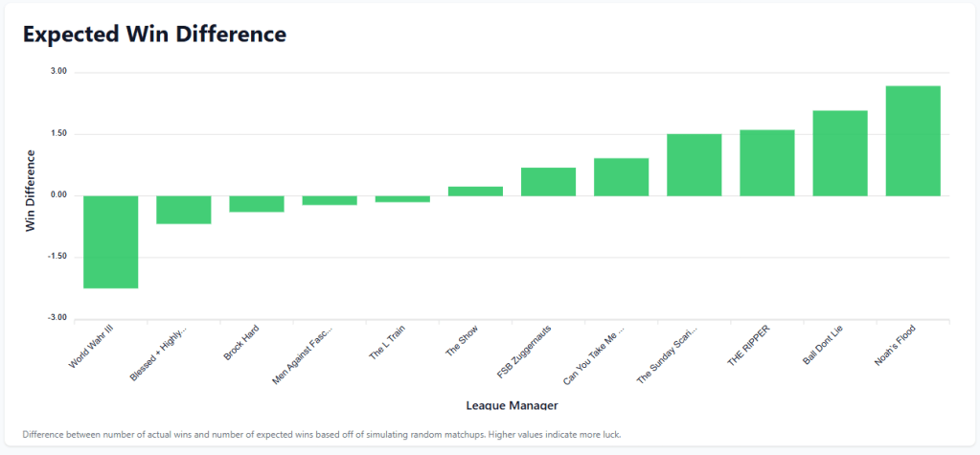This screenshot has width=980, height=455.
Task: Click the Win Difference y-axis title
Action: coord(30,190)
